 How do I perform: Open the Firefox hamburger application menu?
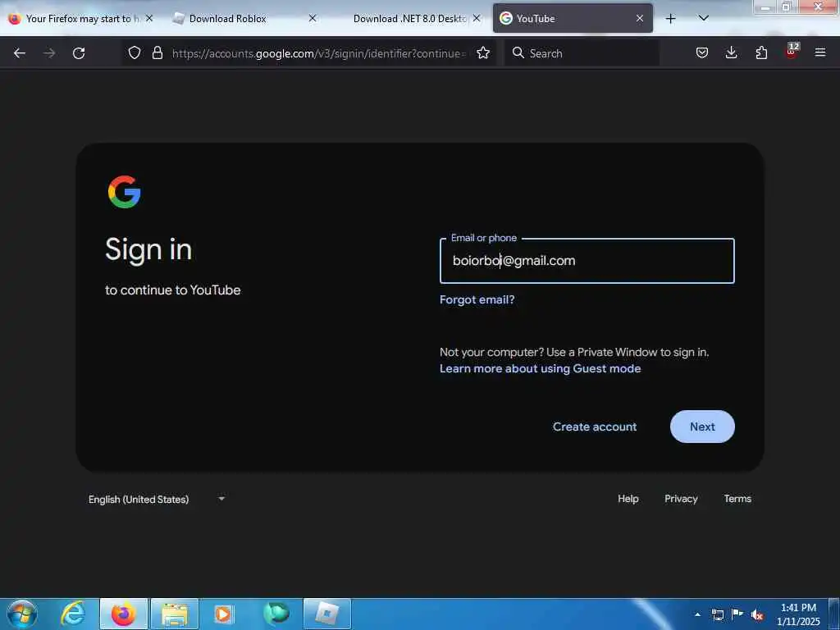820,52
